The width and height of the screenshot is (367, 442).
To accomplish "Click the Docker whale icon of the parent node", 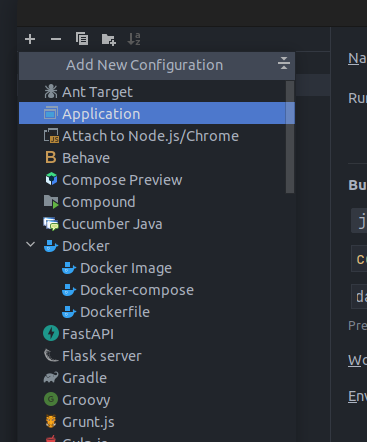I will coord(51,246).
